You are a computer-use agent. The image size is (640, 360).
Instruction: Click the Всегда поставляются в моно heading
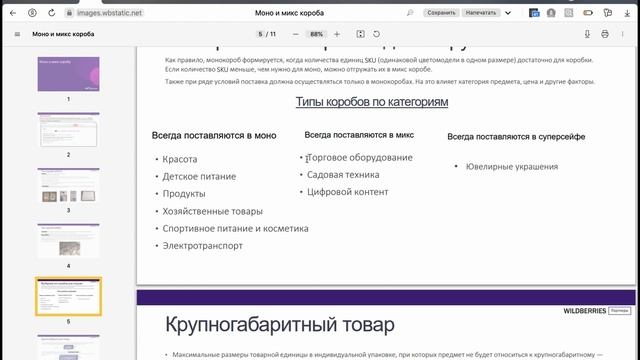[214, 136]
